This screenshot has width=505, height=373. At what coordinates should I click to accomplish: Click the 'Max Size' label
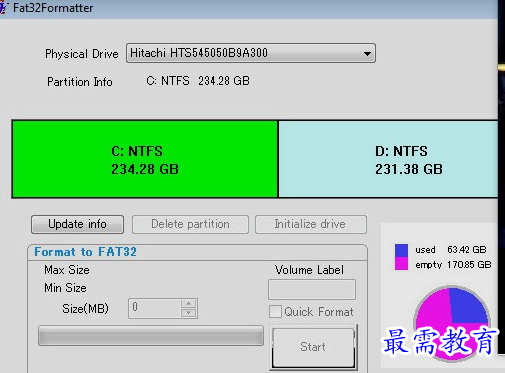coord(67,270)
